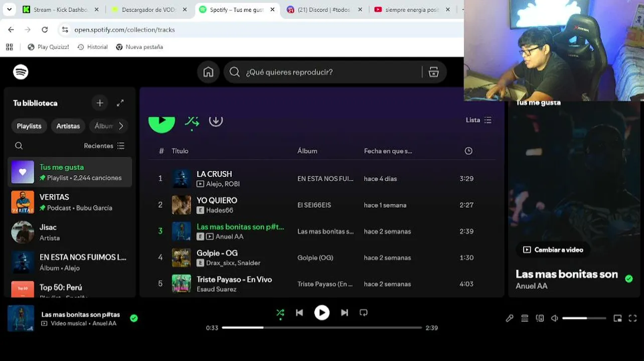Download the Tus me gusta playlist
Viewport: 644px width, 361px height.
(x=216, y=120)
